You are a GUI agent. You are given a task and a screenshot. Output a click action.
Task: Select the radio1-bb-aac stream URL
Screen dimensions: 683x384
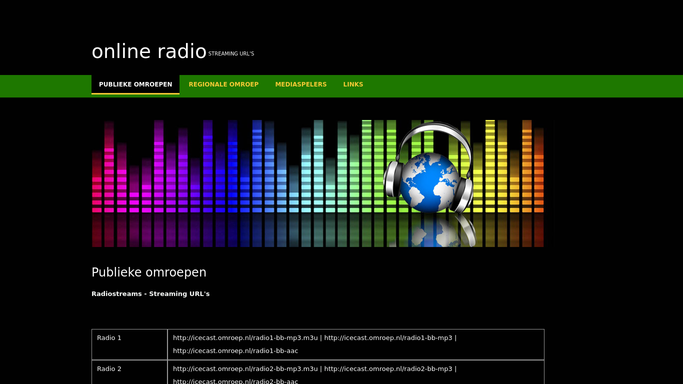[235, 350]
